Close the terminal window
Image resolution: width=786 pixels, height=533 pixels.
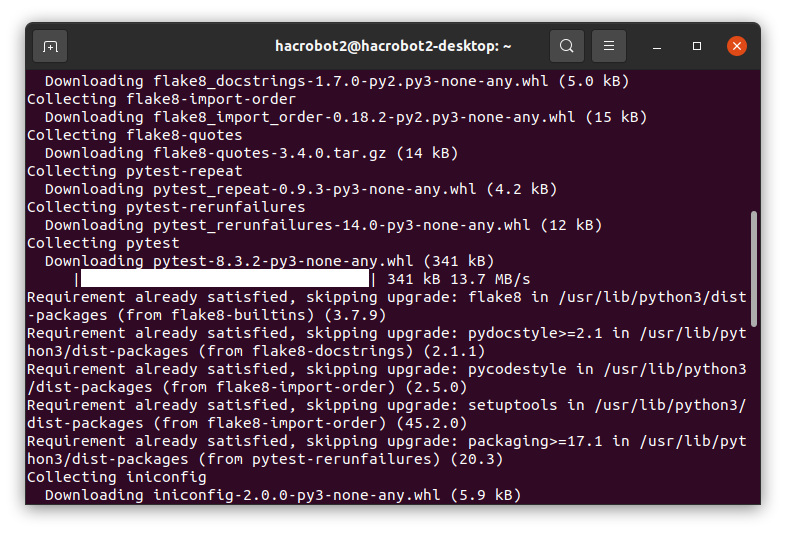(x=737, y=46)
